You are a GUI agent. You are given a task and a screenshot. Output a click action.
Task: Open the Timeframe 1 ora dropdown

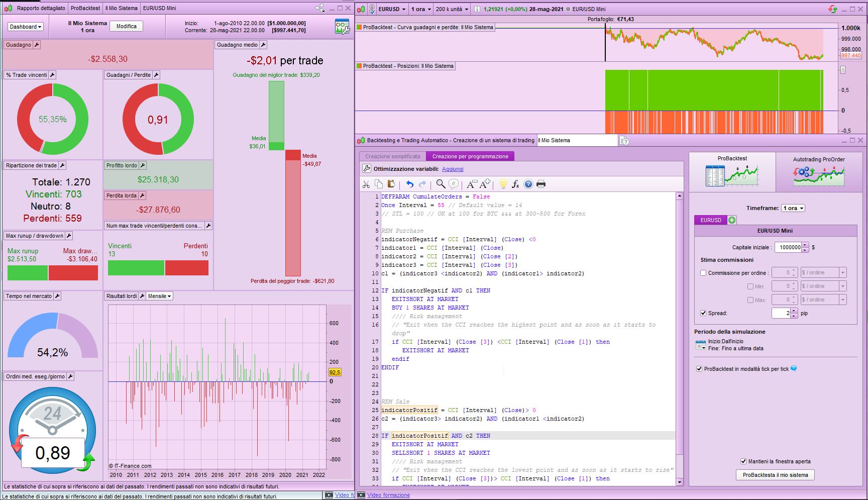pyautogui.click(x=793, y=208)
